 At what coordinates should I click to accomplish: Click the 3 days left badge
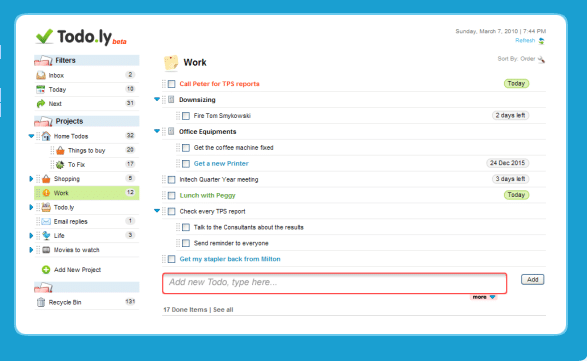point(510,179)
